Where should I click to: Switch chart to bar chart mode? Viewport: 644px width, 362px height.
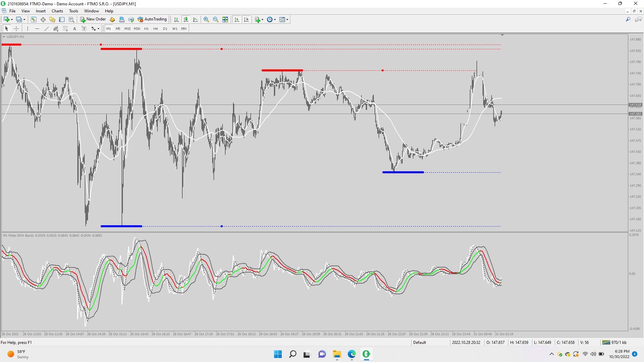(176, 19)
